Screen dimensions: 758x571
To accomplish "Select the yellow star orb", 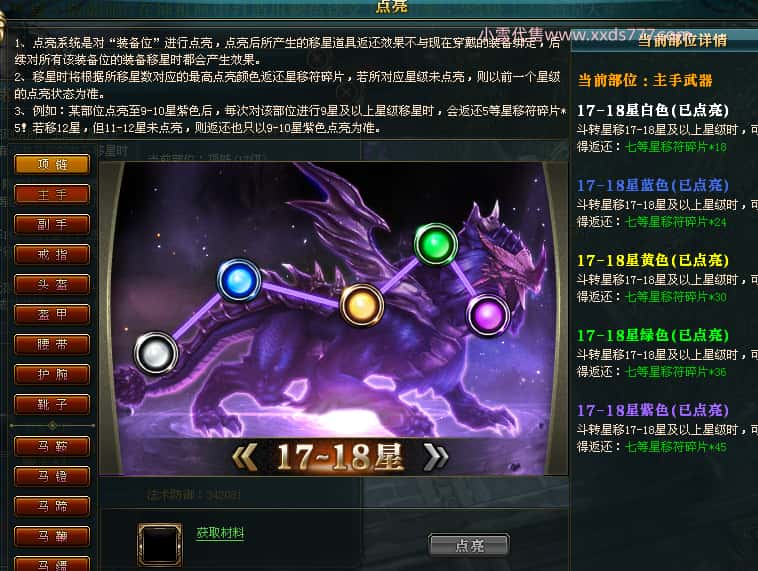I will point(362,306).
